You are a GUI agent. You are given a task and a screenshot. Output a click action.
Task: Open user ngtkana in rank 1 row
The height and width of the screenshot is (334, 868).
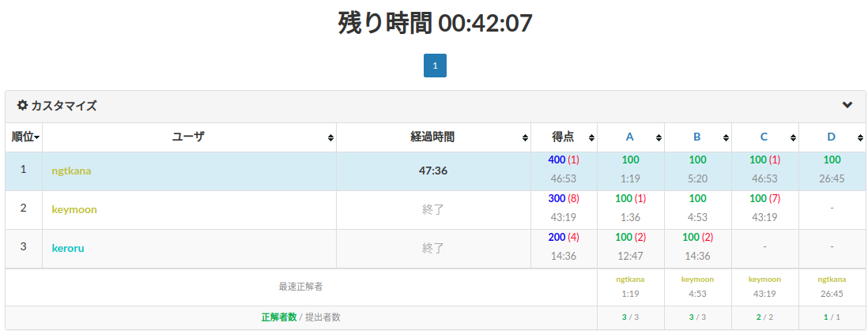pos(71,171)
